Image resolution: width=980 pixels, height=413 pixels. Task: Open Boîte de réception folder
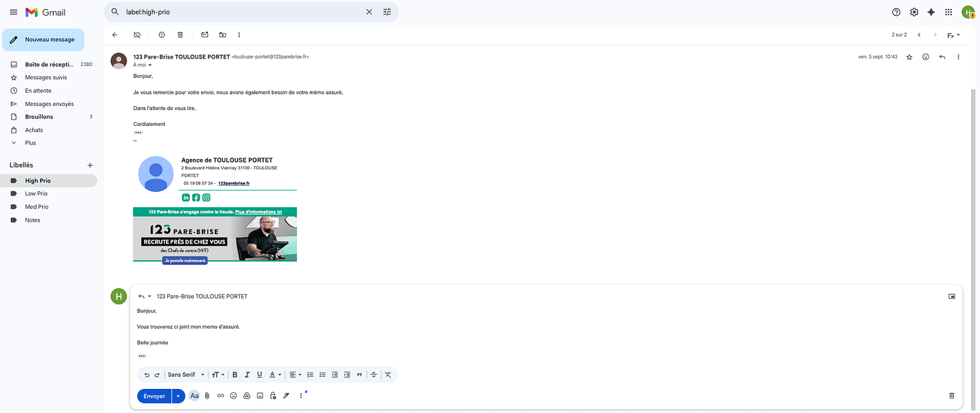[49, 64]
